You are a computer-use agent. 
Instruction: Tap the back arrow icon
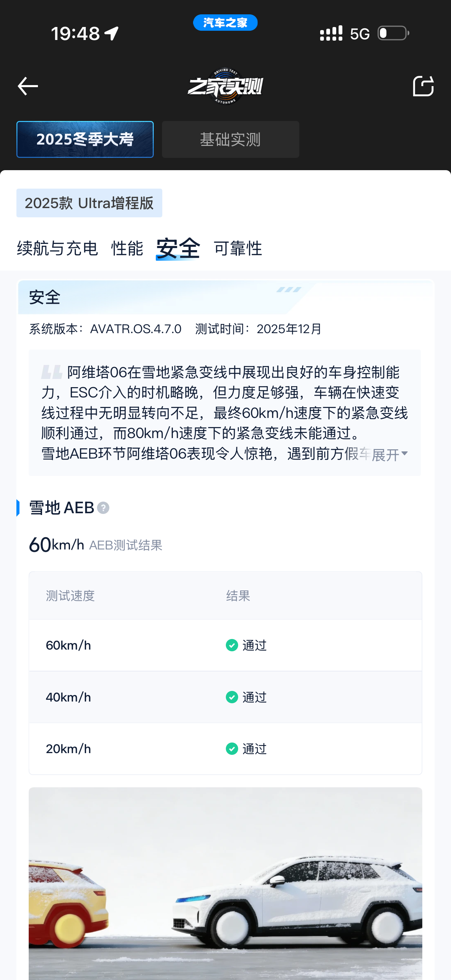[x=28, y=86]
